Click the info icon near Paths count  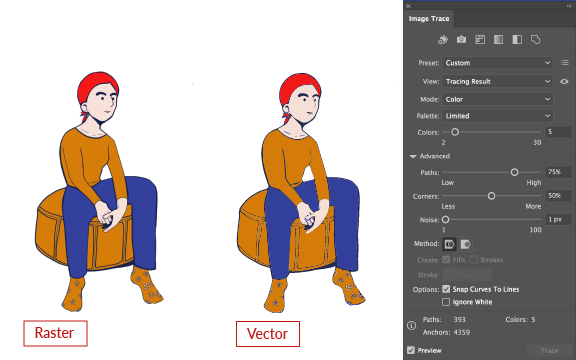pos(411,325)
